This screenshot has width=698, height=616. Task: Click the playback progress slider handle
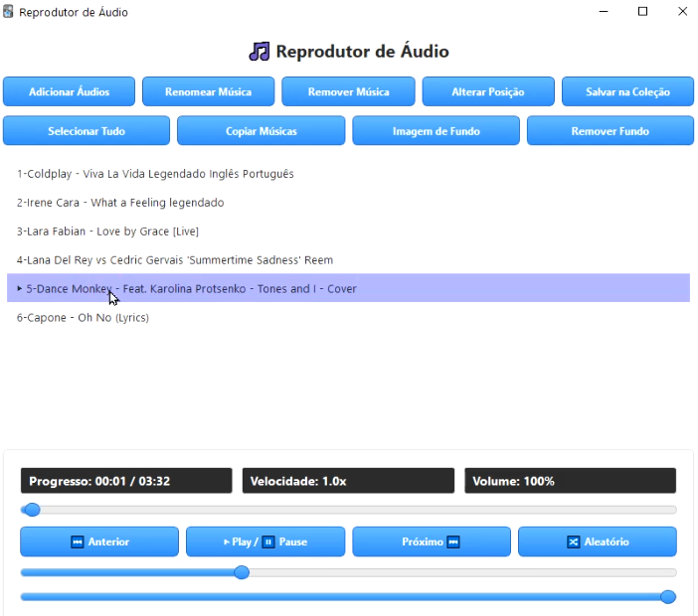coord(32,510)
